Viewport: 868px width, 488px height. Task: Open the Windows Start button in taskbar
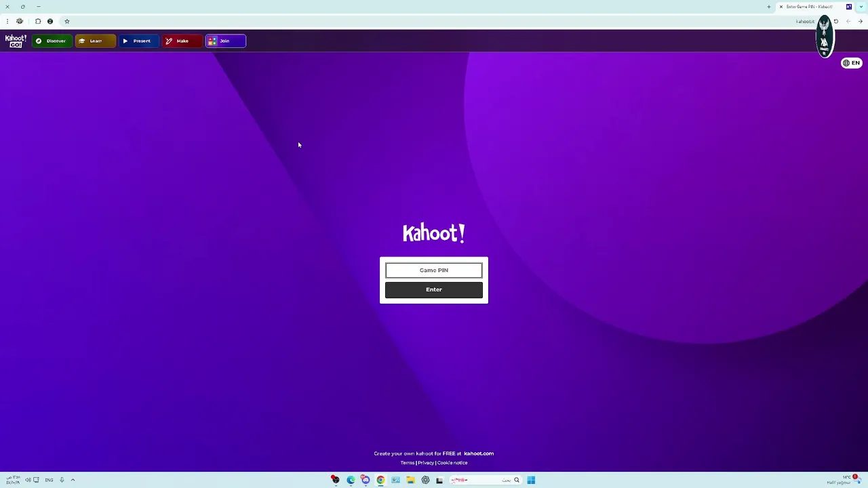pyautogui.click(x=531, y=480)
